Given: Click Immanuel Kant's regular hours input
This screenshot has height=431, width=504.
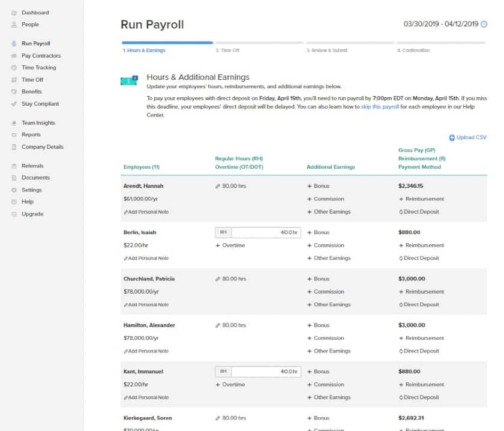Looking at the screenshot, I should tap(258, 372).
